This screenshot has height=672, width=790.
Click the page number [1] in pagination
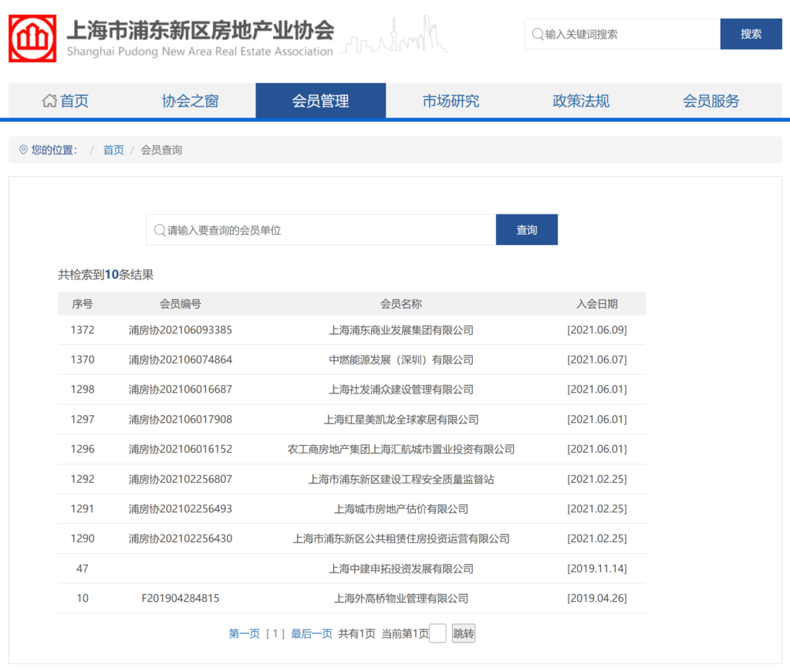pos(275,633)
